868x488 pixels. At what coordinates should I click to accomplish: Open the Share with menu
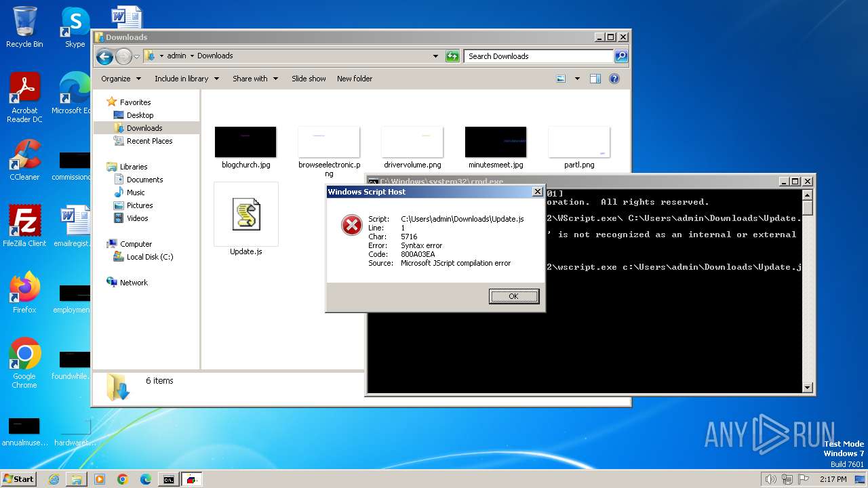click(255, 79)
